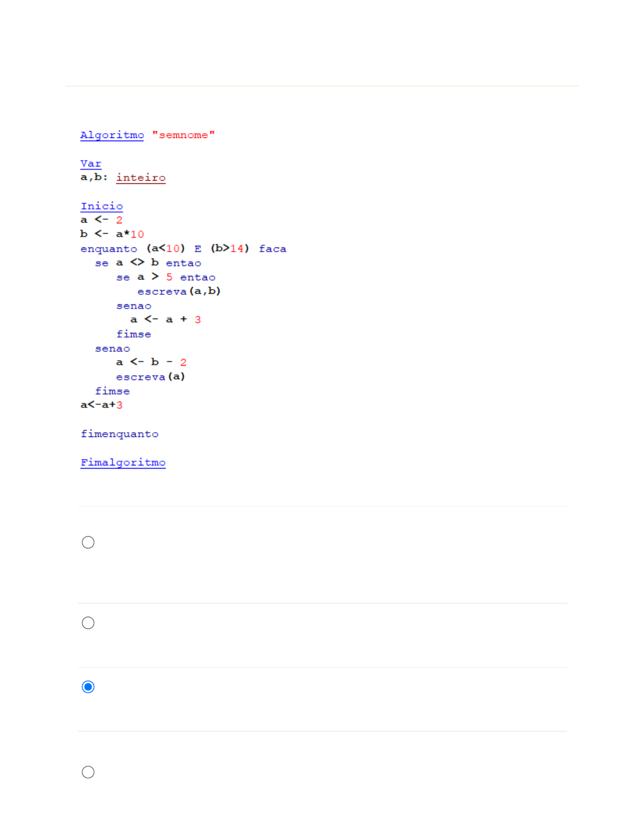Click the 'se a <> b entao' line
This screenshot has width=644, height=834.
point(148,263)
